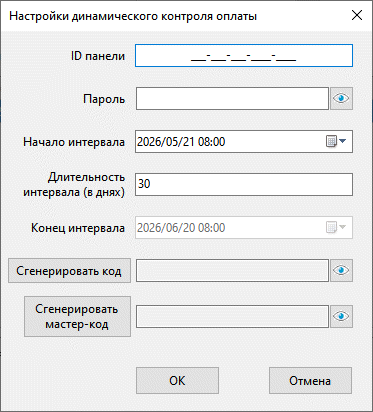Click the Длительность интервала (в днях) label
373x412 pixels.
[74, 184]
